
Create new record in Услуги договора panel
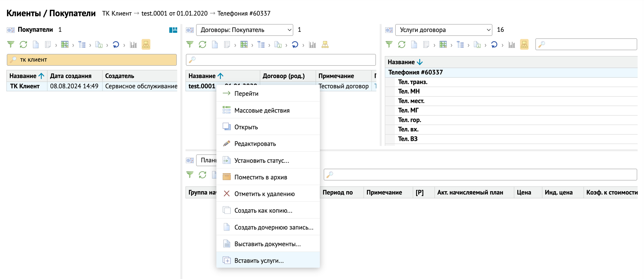click(x=414, y=45)
